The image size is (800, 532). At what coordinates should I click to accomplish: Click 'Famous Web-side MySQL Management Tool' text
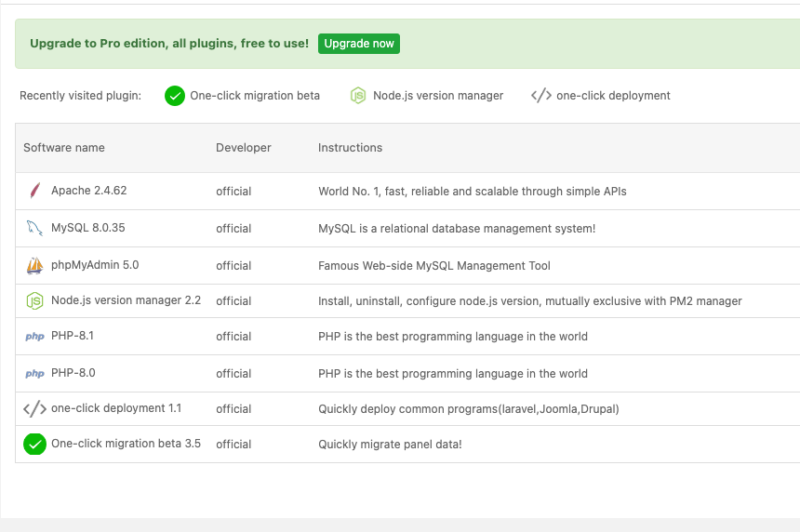[x=434, y=266]
